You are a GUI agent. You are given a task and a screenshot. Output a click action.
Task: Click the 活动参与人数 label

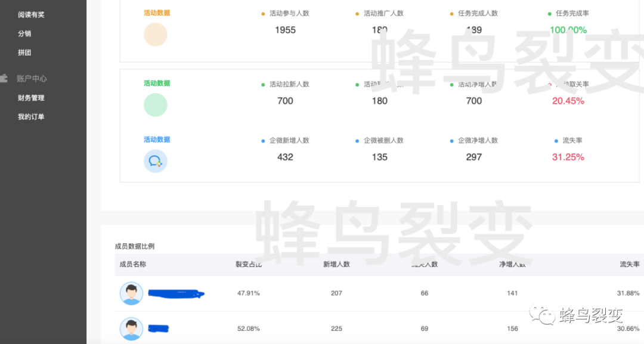(x=289, y=14)
